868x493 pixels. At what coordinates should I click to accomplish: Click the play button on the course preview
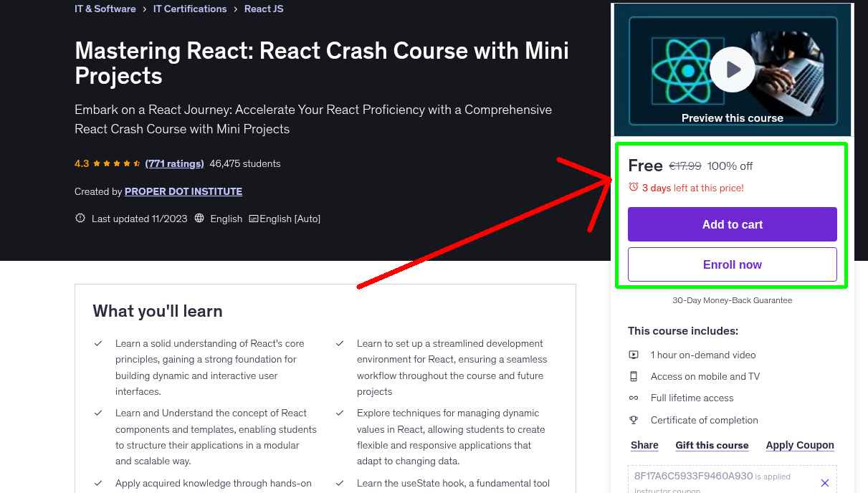coord(732,69)
